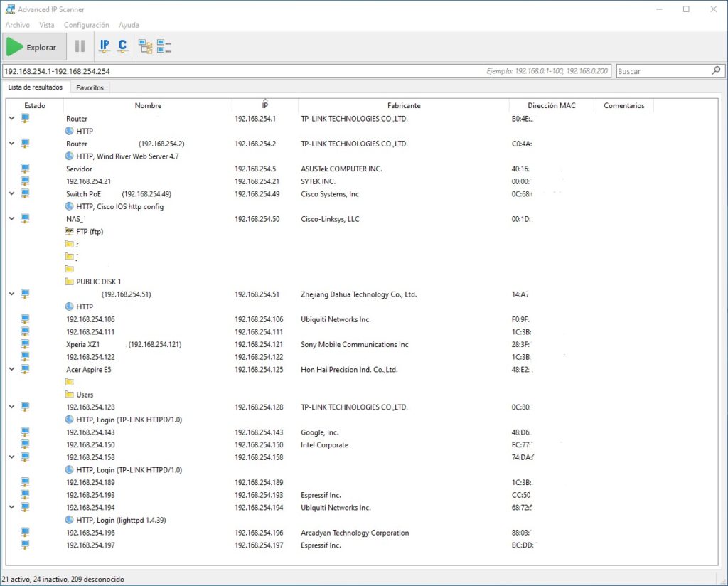This screenshot has height=586, width=728.
Task: Switch to the Favoritos tab
Action: point(90,87)
